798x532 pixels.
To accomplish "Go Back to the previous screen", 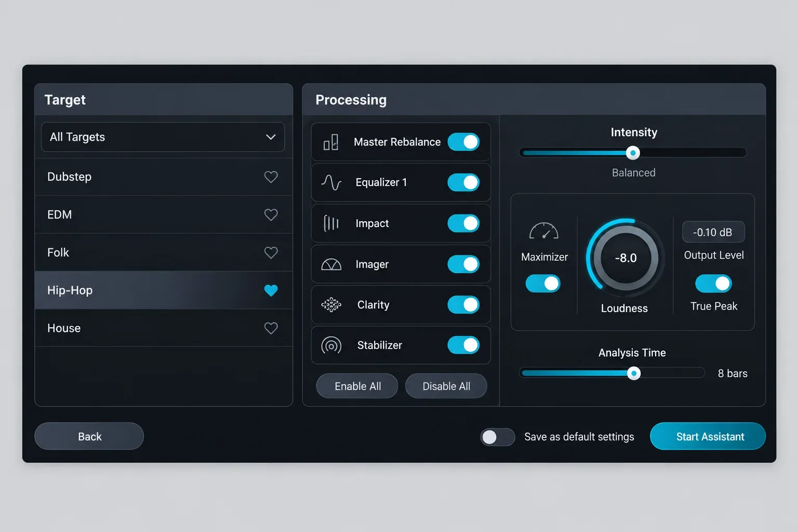I will pyautogui.click(x=89, y=436).
